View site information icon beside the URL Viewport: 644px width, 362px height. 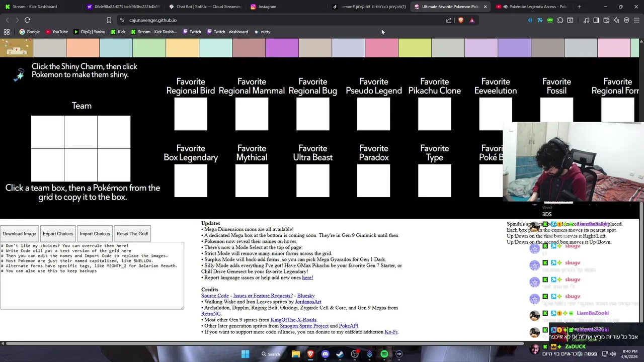tap(122, 20)
